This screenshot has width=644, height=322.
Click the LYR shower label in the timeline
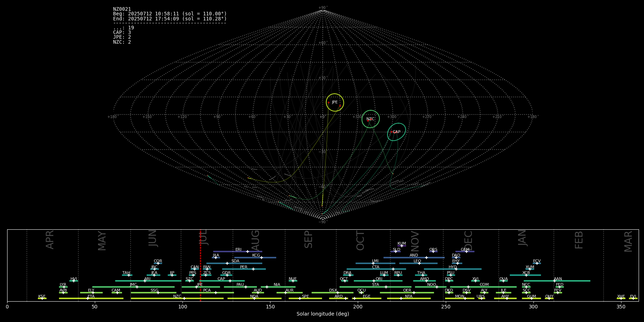pos(63,285)
